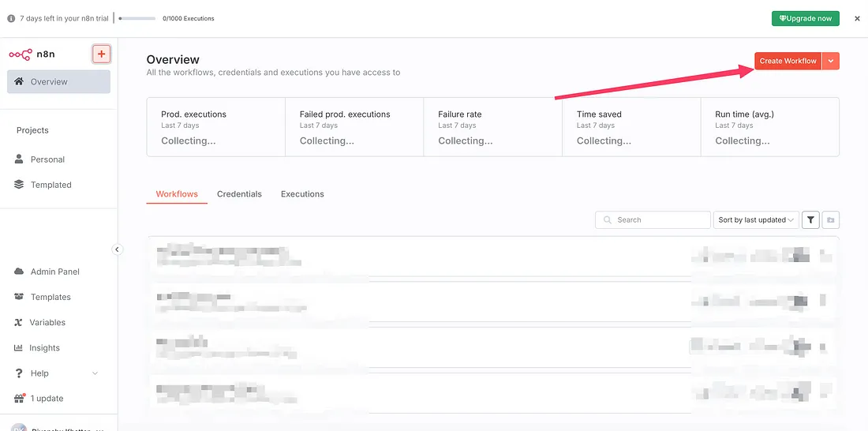Open the Sort by last updated dropdown
Image resolution: width=868 pixels, height=431 pixels.
pos(756,220)
